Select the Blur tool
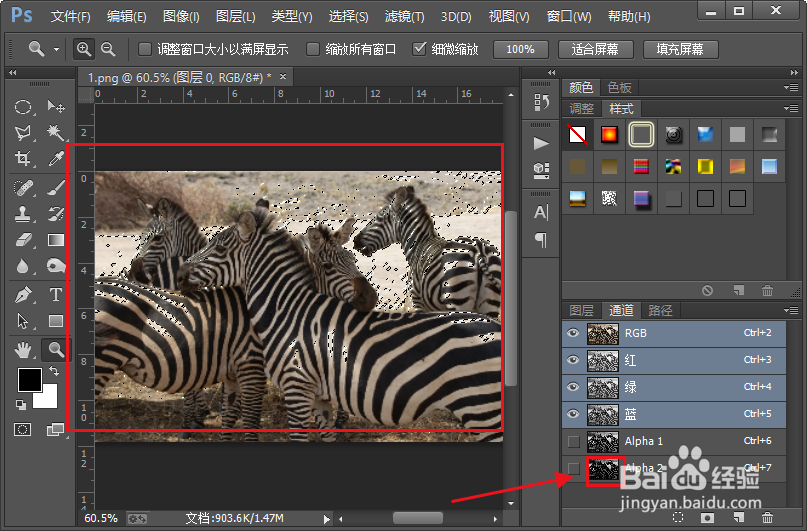807x531 pixels. (x=23, y=266)
